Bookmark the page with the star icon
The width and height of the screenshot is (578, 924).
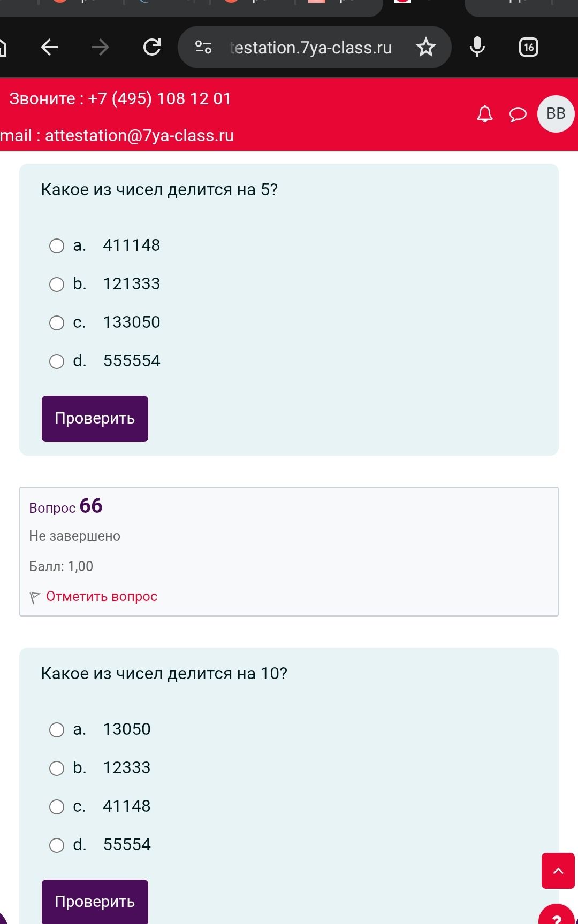point(426,48)
